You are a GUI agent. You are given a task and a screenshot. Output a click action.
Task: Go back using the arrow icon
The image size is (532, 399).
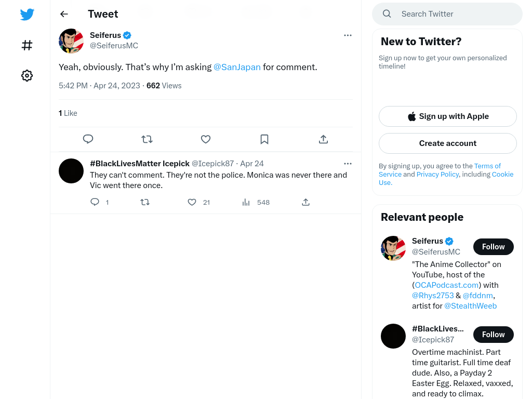tap(64, 14)
